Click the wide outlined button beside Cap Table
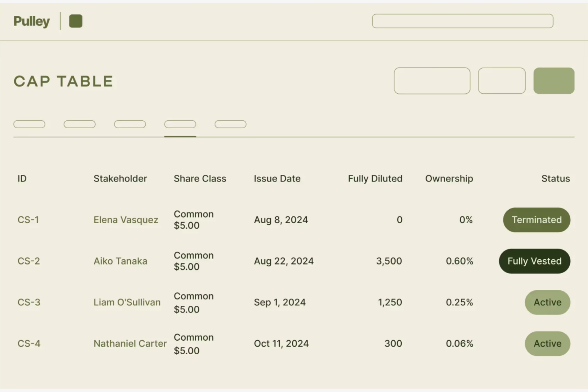 pyautogui.click(x=432, y=81)
